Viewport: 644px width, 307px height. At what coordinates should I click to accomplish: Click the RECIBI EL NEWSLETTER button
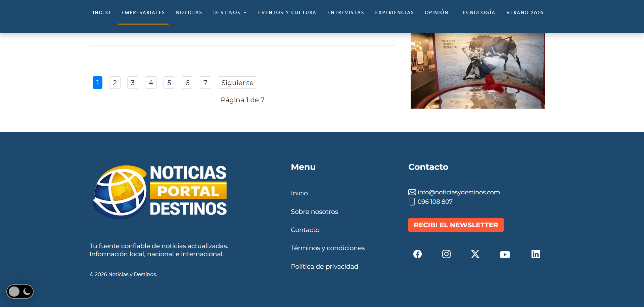pos(456,225)
